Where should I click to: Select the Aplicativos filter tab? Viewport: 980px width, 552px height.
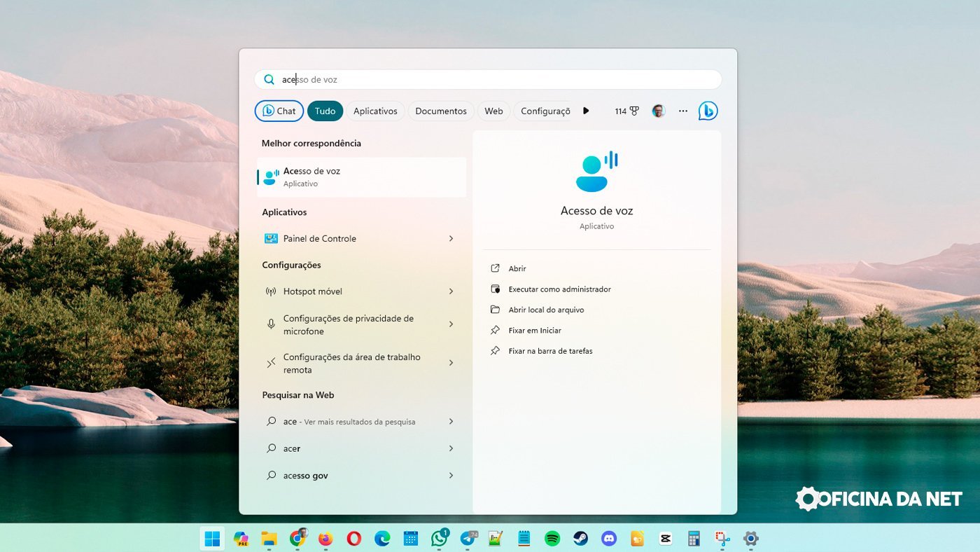[x=375, y=111]
